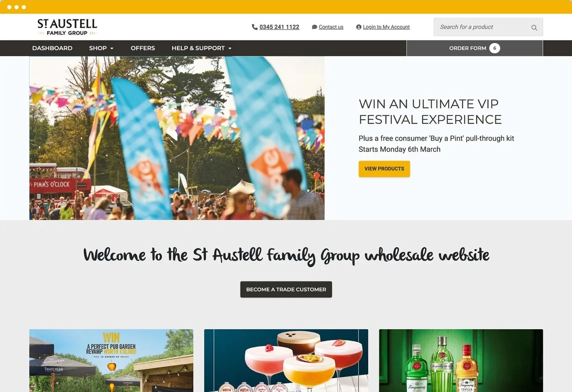Image resolution: width=572 pixels, height=392 pixels.
Task: Open the Tanqueray gin bottles thumbnail
Action: 461,361
